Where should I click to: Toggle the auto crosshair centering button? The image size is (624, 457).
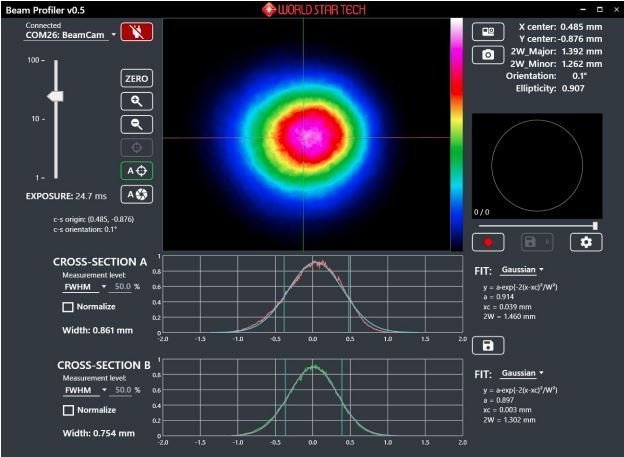[135, 170]
